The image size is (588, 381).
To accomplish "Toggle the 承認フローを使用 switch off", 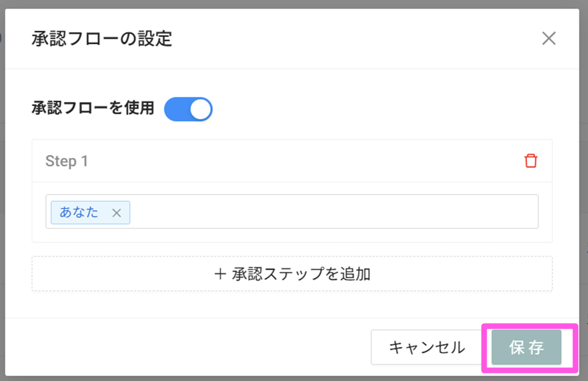I will [x=188, y=109].
